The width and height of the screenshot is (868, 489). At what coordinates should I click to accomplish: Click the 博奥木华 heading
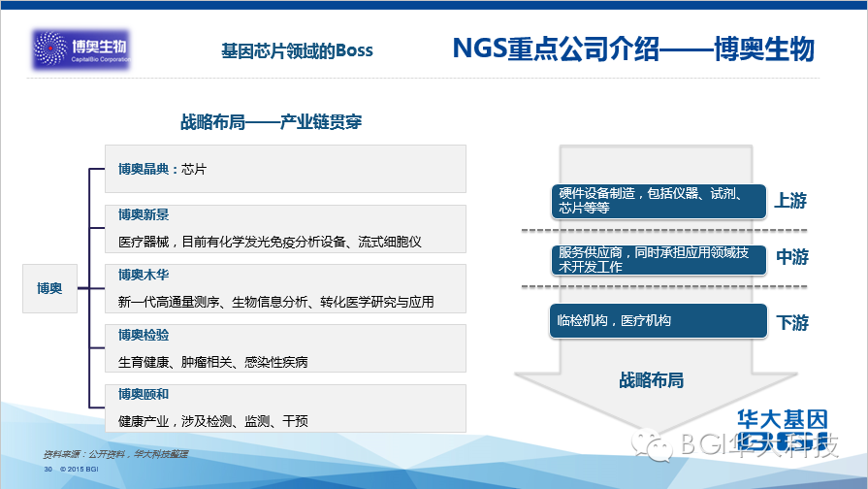pos(144,275)
